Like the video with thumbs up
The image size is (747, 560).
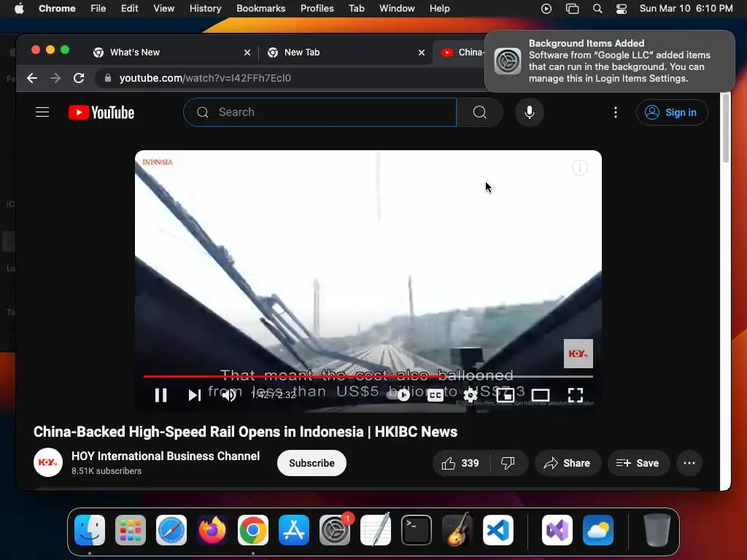[x=460, y=463]
